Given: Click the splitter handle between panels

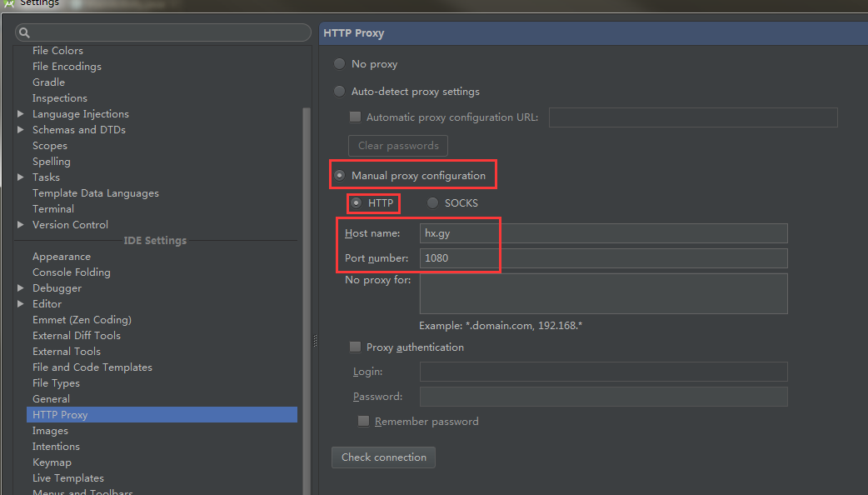Looking at the screenshot, I should coord(315,341).
